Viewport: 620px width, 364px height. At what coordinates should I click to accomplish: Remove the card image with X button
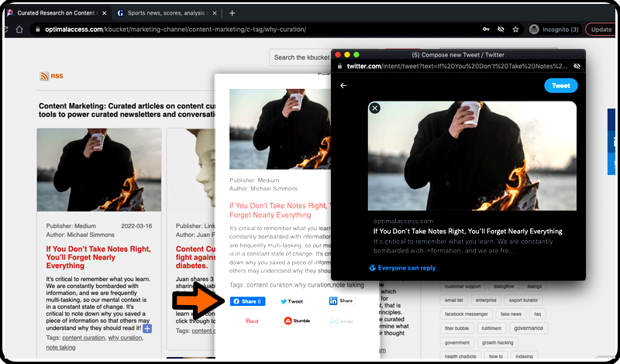coord(375,108)
